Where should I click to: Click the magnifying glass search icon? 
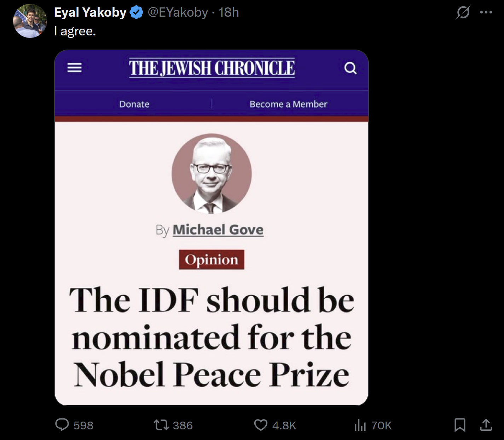click(350, 68)
